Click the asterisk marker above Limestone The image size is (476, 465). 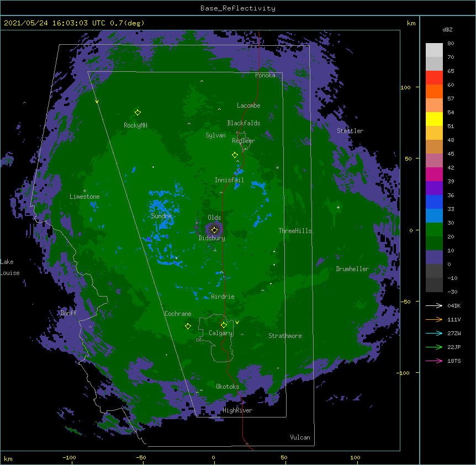[x=84, y=191]
